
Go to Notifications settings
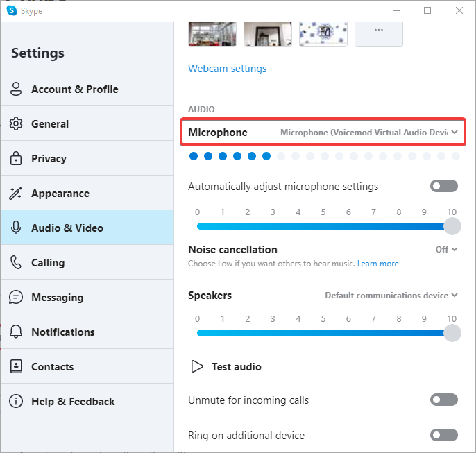pos(87,332)
